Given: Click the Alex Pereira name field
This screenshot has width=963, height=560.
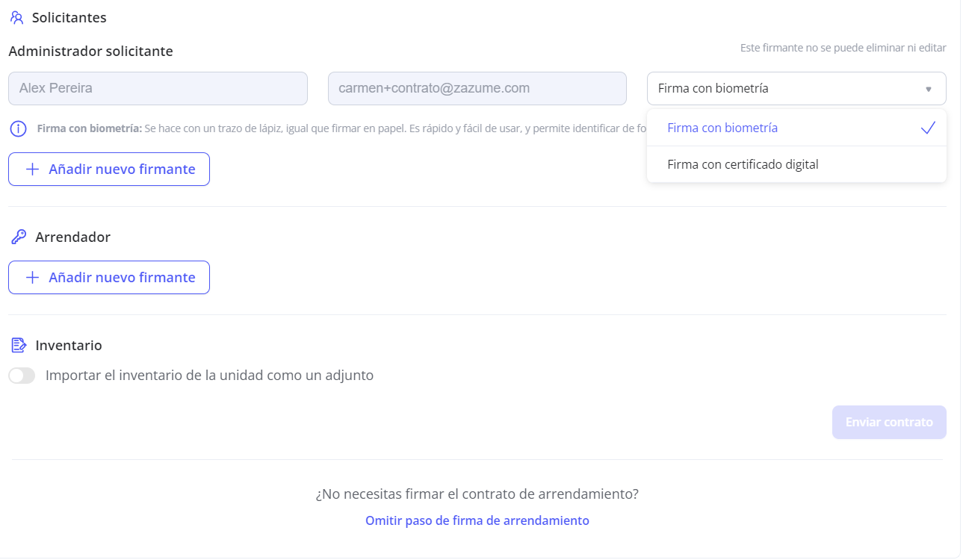Looking at the screenshot, I should coord(158,88).
